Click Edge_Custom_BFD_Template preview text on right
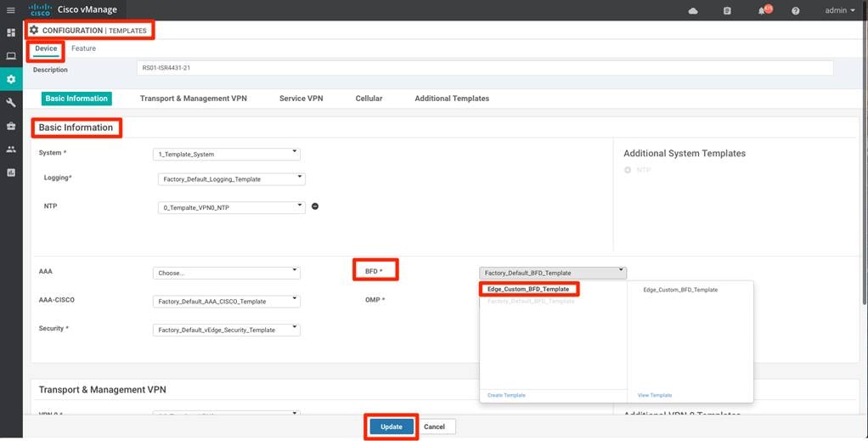 pos(680,290)
